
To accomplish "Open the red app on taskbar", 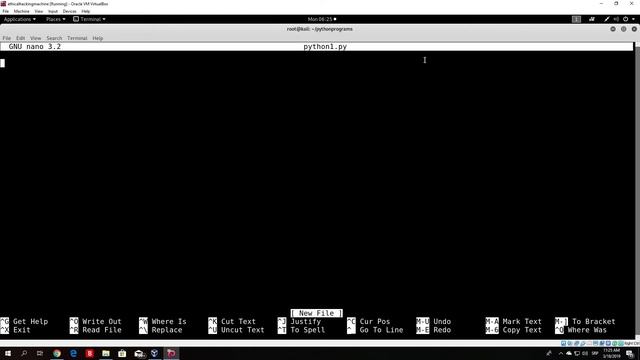I will [x=90, y=353].
